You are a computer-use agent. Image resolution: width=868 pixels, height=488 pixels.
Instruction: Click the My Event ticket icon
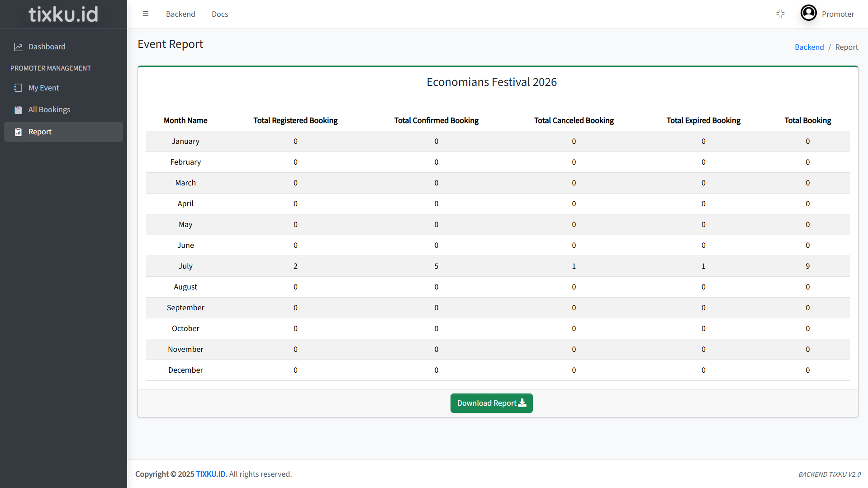[x=18, y=88]
